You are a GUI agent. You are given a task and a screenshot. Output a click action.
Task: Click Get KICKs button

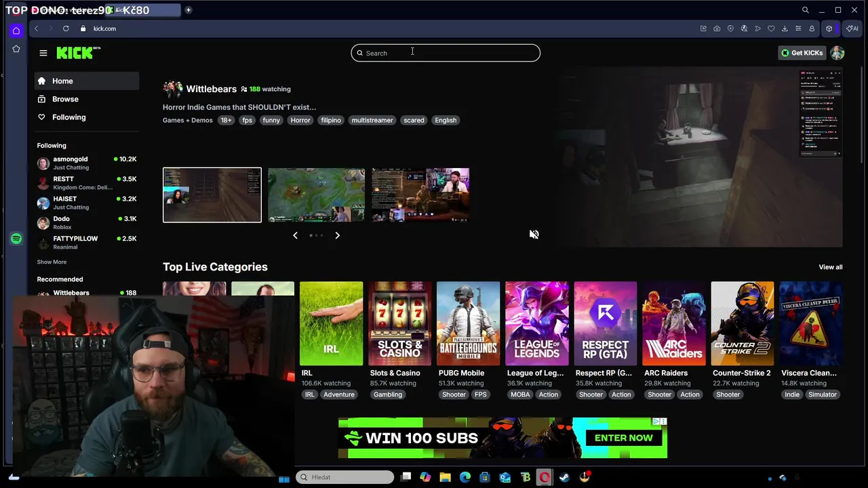(802, 53)
